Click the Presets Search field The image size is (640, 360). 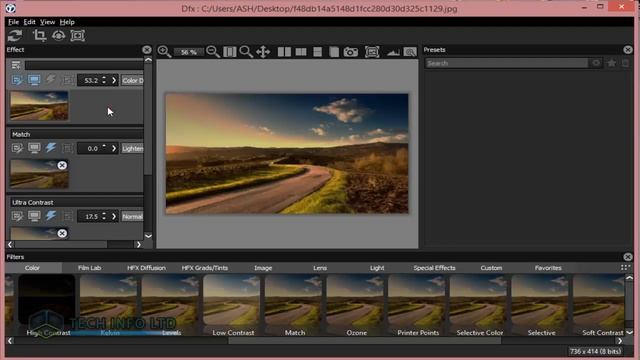507,63
